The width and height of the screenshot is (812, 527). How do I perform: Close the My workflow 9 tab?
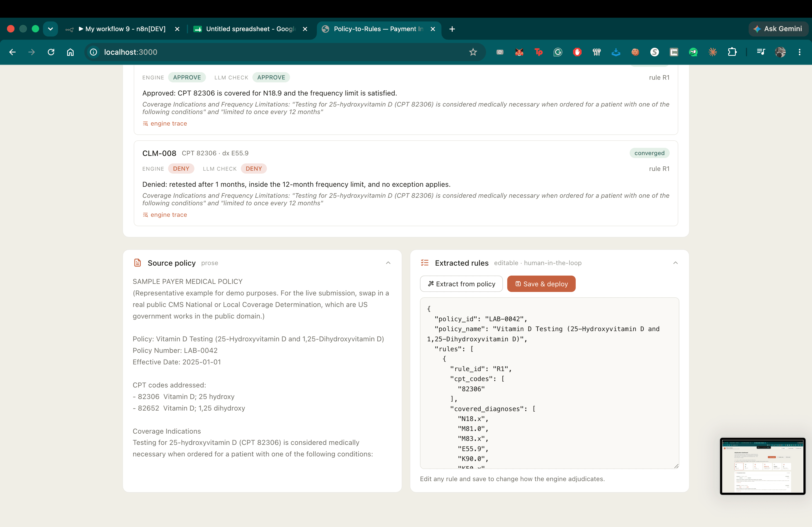point(177,29)
